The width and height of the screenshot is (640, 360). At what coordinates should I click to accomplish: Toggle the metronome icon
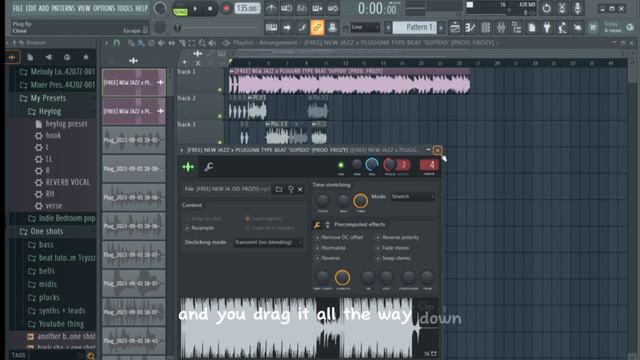click(x=271, y=8)
